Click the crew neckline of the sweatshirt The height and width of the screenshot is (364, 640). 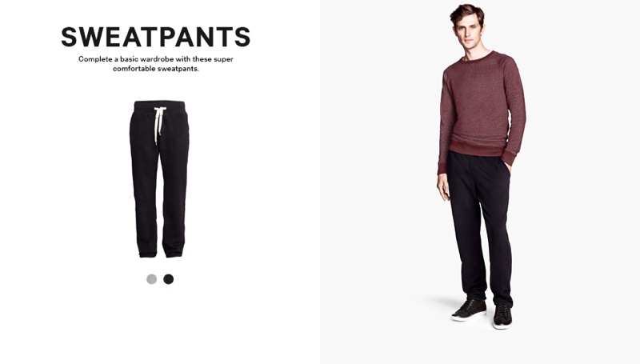476,58
